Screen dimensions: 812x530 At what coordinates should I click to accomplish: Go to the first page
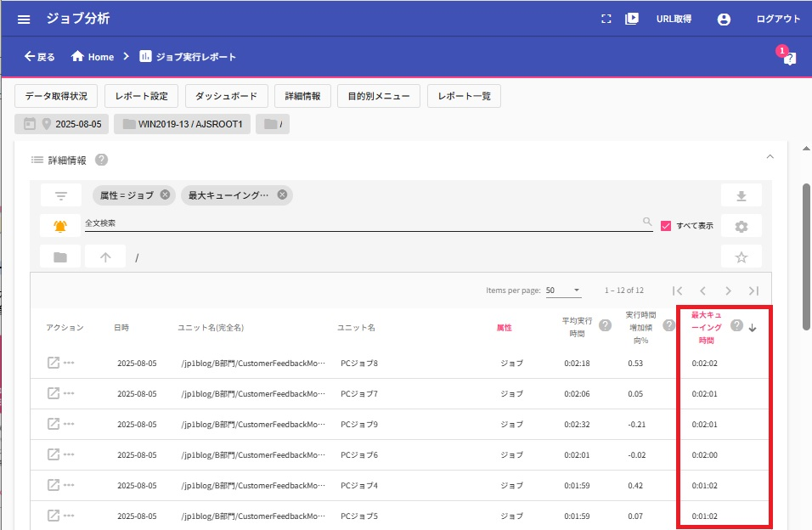pos(677,290)
